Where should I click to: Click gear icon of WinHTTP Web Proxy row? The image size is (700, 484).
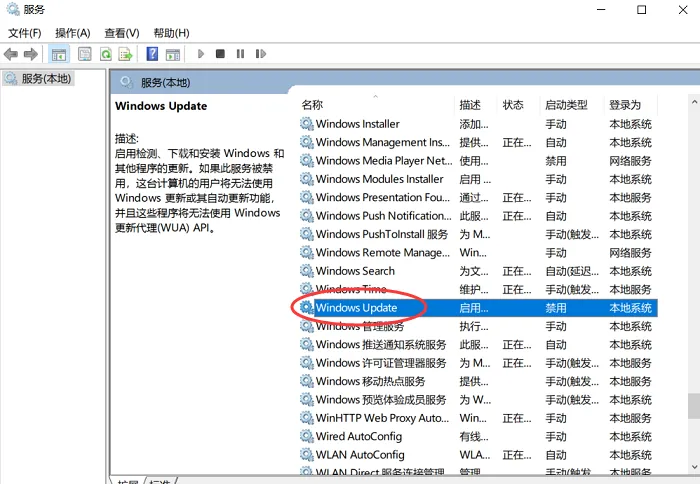(x=306, y=418)
